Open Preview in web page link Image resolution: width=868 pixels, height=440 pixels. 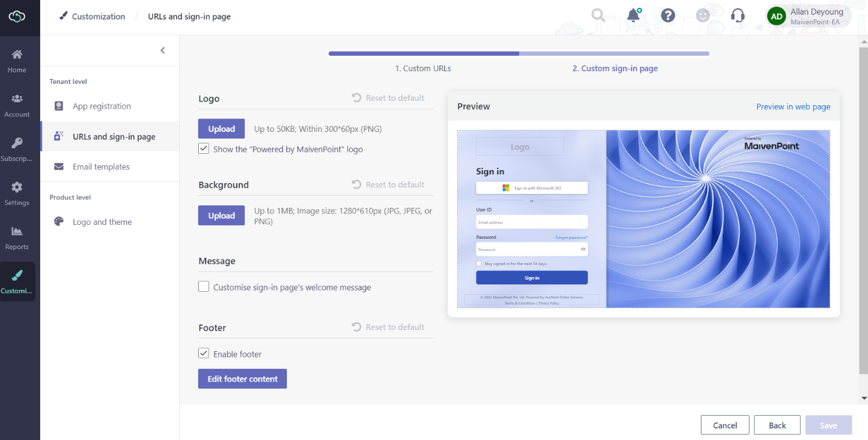tap(793, 106)
